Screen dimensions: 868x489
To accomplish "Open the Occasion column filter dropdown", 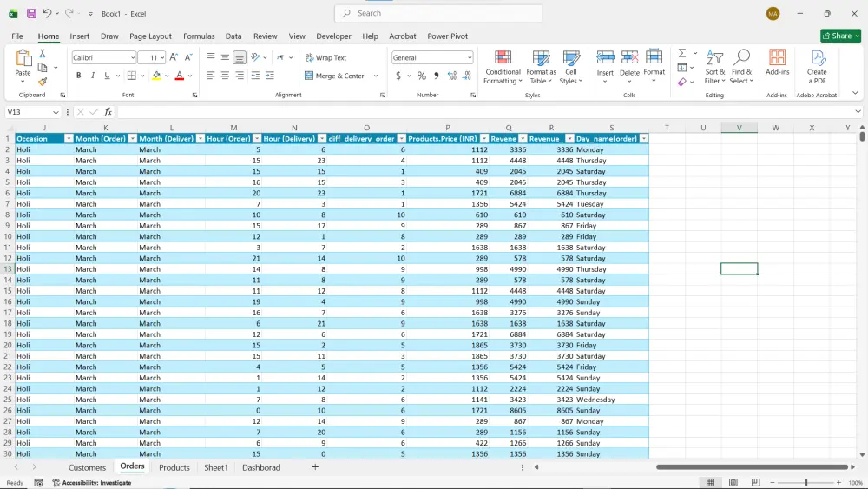I will point(69,138).
